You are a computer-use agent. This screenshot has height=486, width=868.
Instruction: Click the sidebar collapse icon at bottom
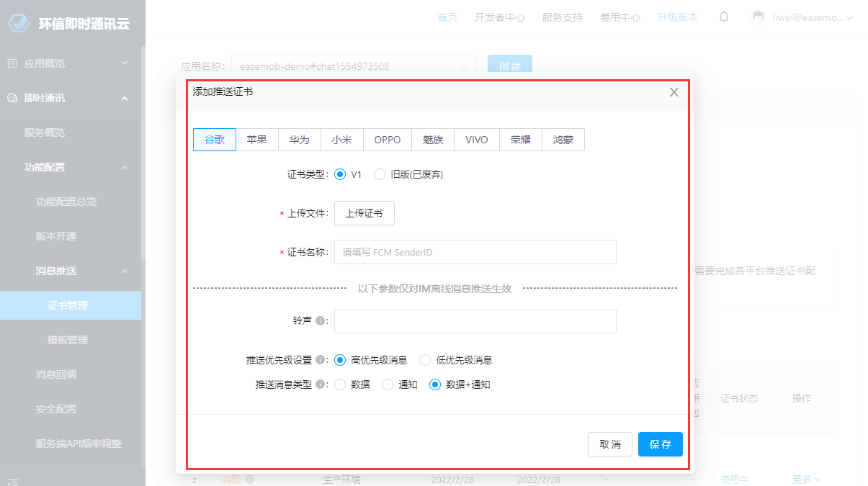coord(12,480)
